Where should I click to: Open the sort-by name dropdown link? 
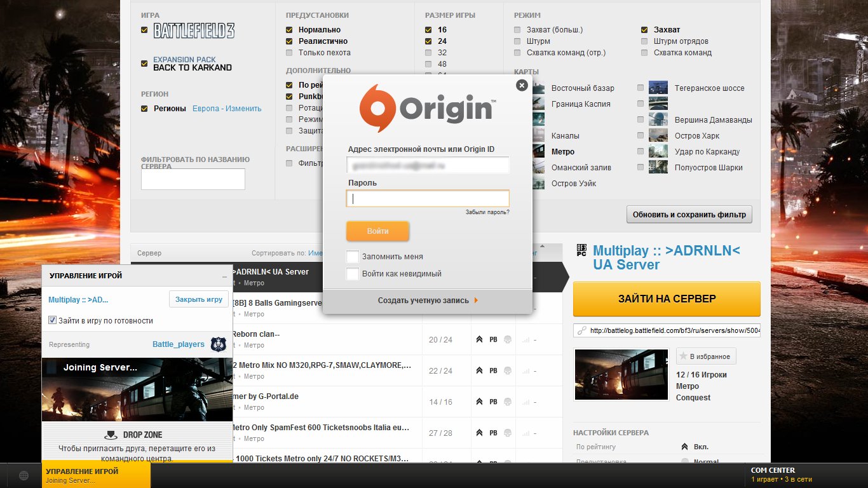click(315, 253)
